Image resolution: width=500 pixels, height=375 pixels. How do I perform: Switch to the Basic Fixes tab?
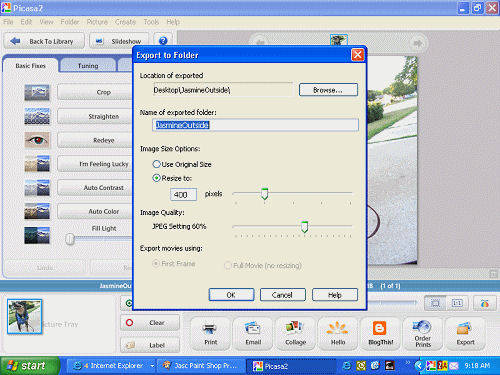[30, 66]
